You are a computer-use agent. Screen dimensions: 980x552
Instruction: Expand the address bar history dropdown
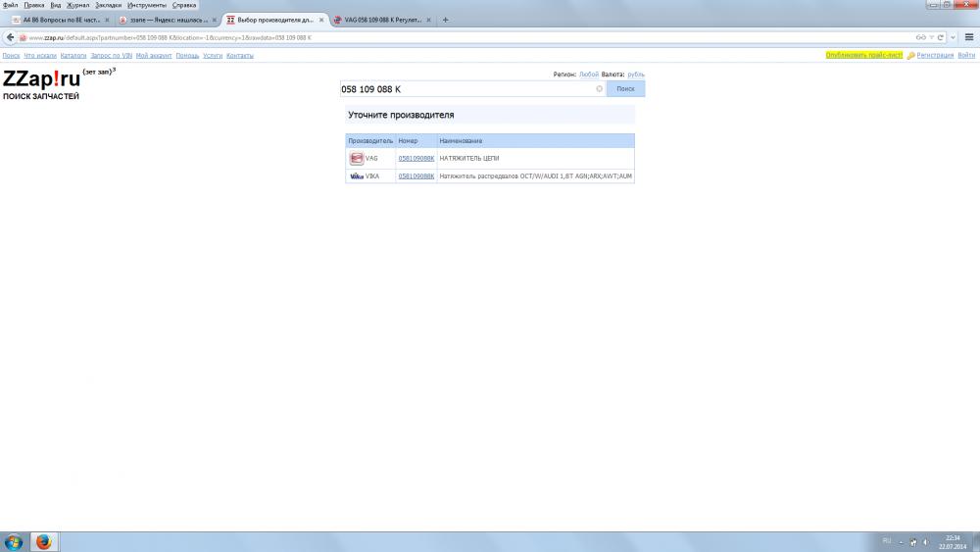[x=953, y=37]
